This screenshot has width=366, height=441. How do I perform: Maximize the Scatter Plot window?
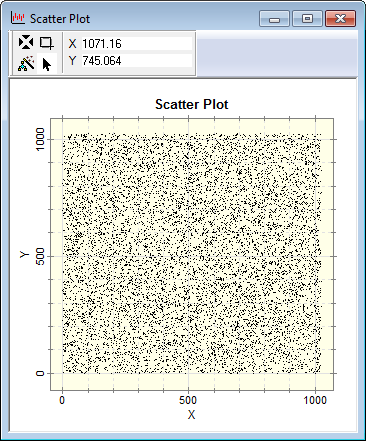tap(307, 19)
